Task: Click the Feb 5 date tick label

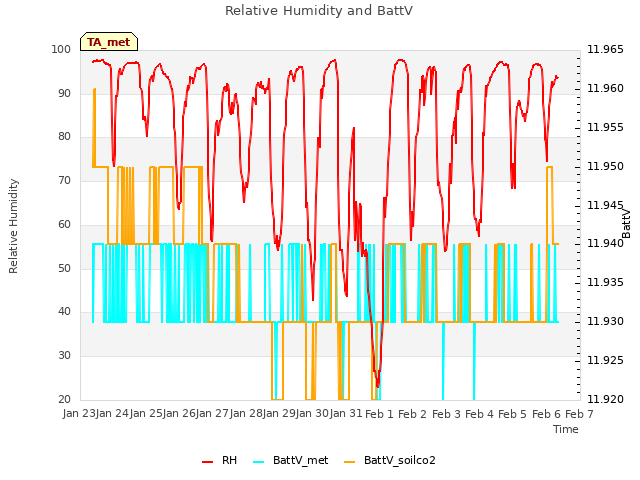Action: pos(513,414)
